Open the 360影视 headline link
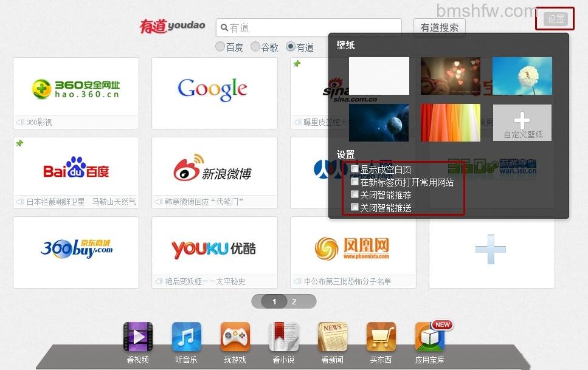Screen dimensions: 588x370 coord(39,122)
